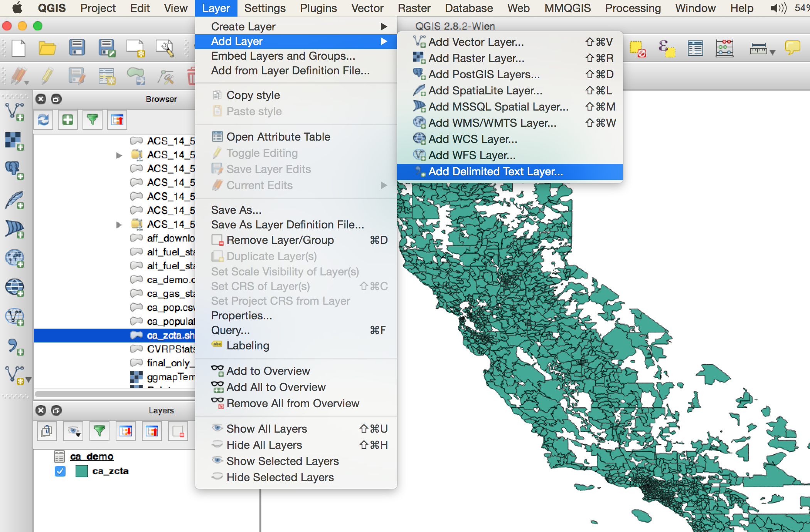Click the Add Vector Layer sidebar icon
This screenshot has height=532, width=810.
[x=15, y=112]
